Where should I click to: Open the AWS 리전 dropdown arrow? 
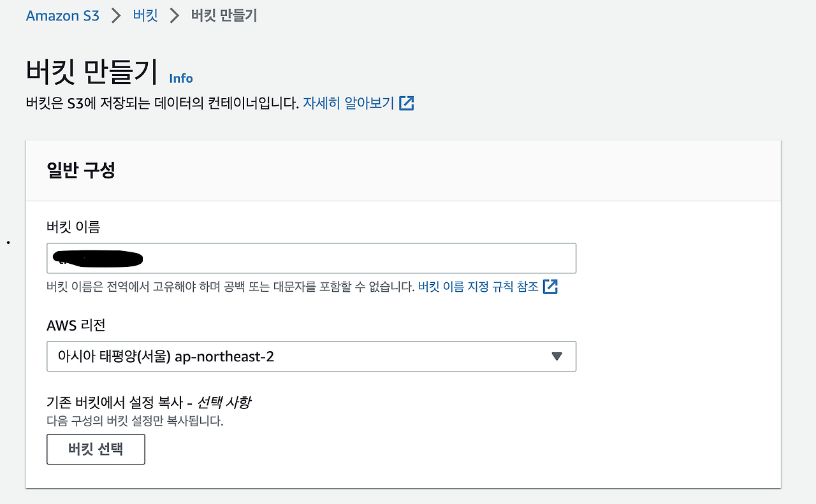(x=557, y=357)
